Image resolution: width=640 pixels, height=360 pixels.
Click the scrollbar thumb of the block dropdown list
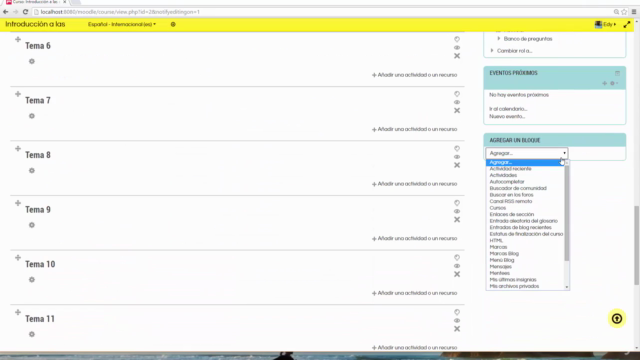pyautogui.click(x=567, y=212)
